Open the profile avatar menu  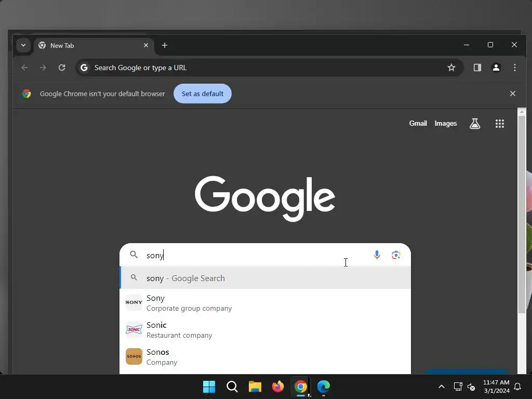pyautogui.click(x=496, y=68)
